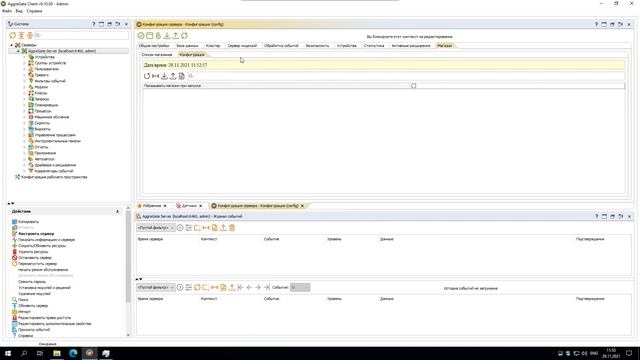Switch to the Список магазинов sub-tab
The height and width of the screenshot is (360, 640).
pyautogui.click(x=157, y=55)
